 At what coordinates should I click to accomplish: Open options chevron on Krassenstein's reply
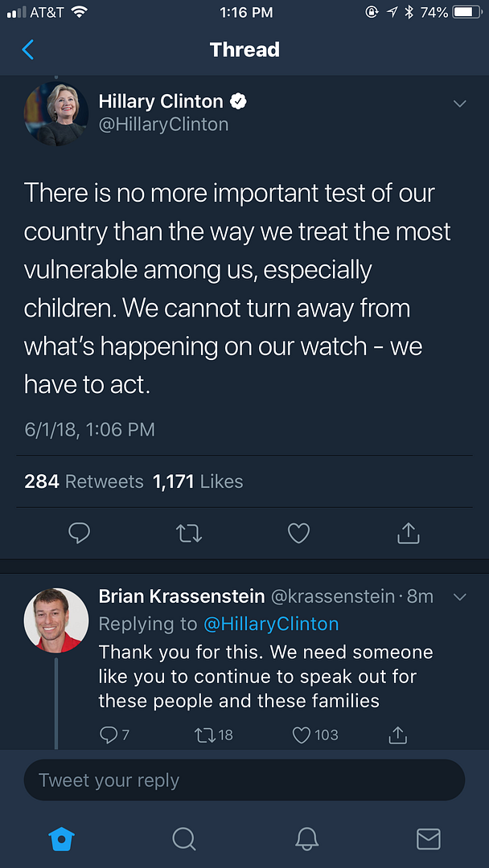pyautogui.click(x=460, y=597)
